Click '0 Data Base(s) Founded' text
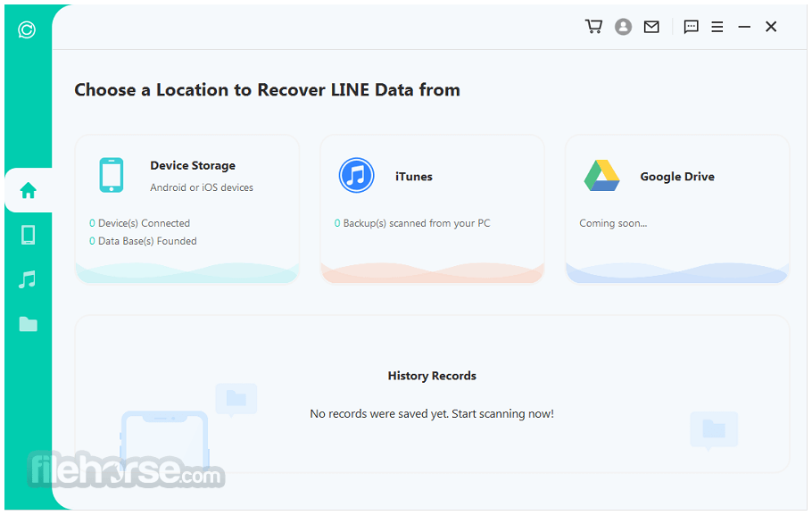 [x=143, y=241]
